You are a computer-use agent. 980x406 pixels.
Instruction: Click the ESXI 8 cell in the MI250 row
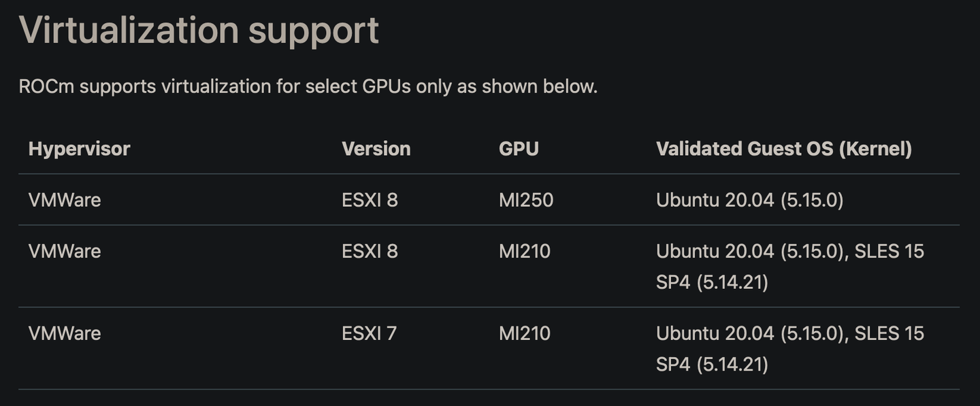tap(370, 200)
